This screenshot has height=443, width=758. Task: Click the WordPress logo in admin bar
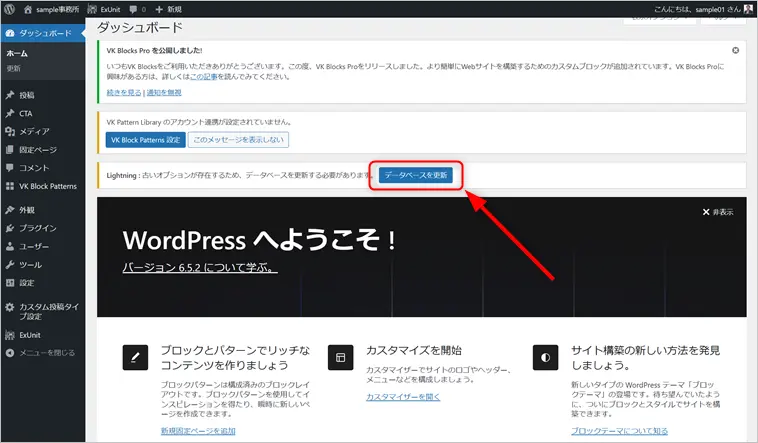(x=11, y=8)
